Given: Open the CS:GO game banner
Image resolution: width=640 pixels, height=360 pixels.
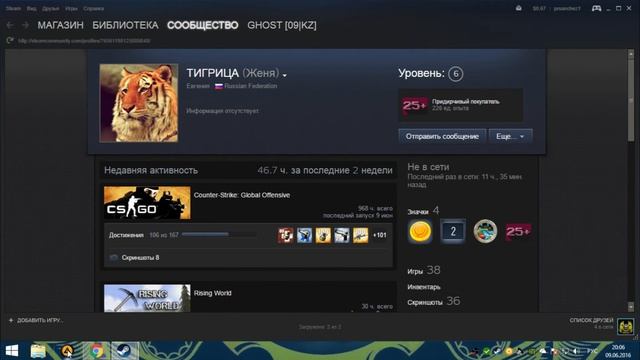Looking at the screenshot, I should [x=147, y=203].
